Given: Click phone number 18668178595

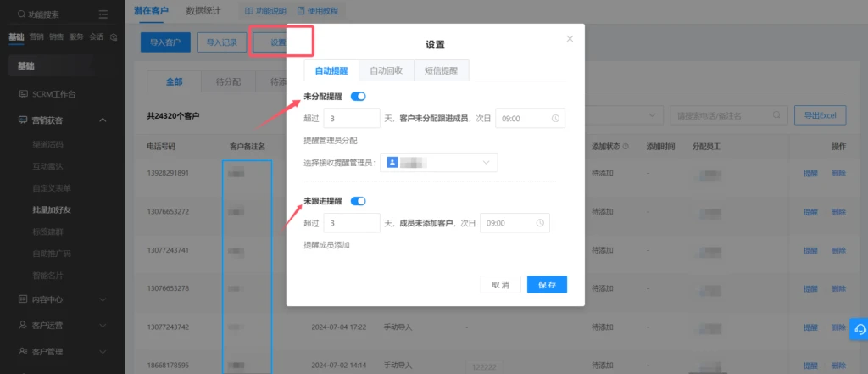Looking at the screenshot, I should click(x=168, y=366).
